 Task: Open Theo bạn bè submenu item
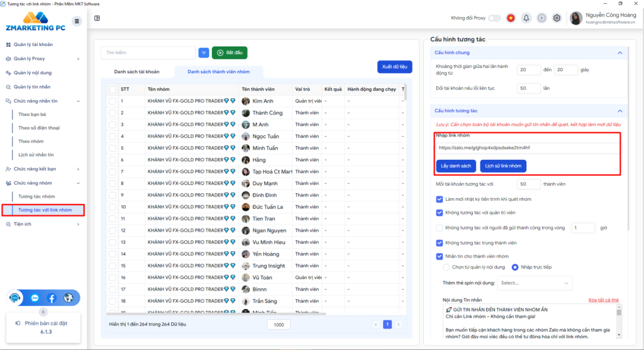(x=32, y=115)
